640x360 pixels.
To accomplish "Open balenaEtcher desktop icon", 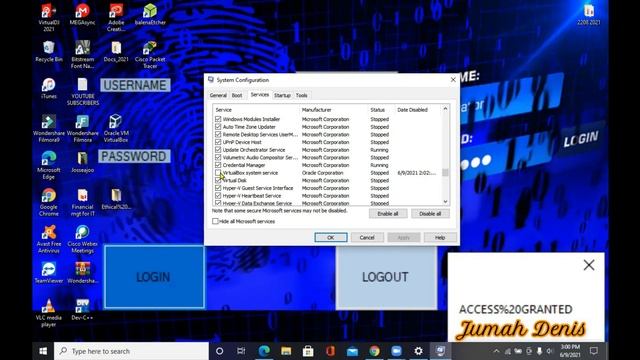I will [x=150, y=15].
